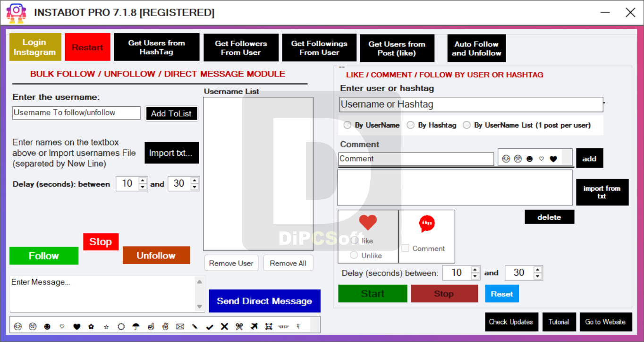Screen dimensions: 644x342
Task: Insert the sun circle symbol into the message
Action: pyautogui.click(x=121, y=326)
